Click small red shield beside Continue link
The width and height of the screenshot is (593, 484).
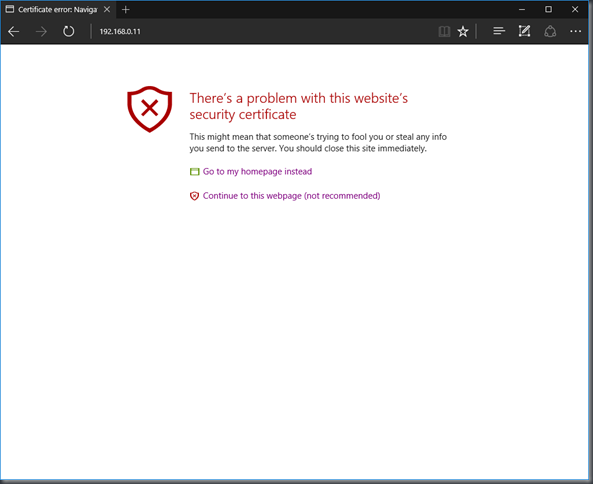point(194,196)
